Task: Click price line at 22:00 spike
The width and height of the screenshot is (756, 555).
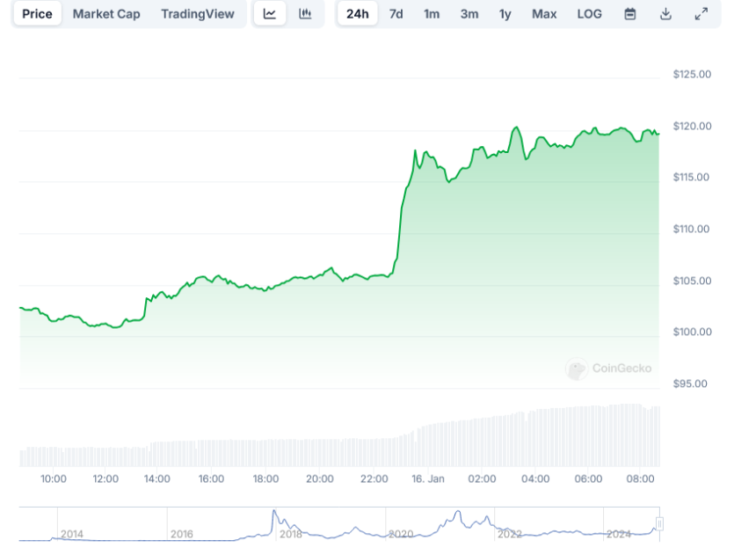Action: coord(401,211)
